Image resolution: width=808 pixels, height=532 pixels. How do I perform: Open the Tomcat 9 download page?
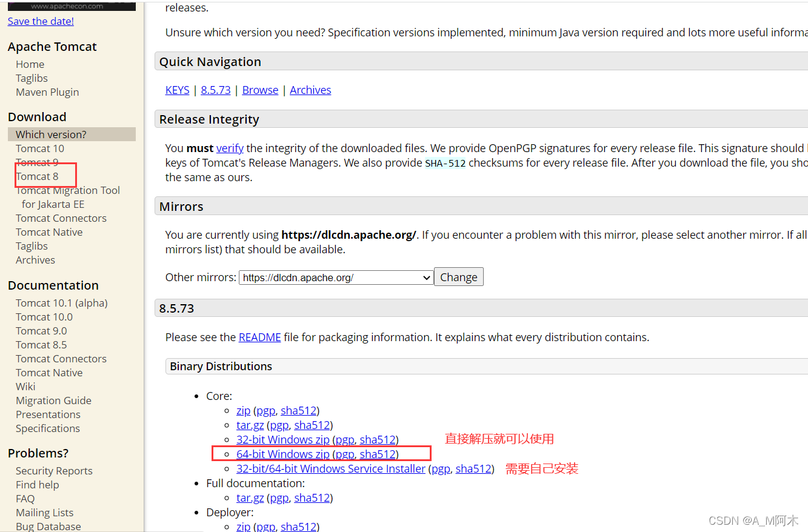pyautogui.click(x=37, y=162)
